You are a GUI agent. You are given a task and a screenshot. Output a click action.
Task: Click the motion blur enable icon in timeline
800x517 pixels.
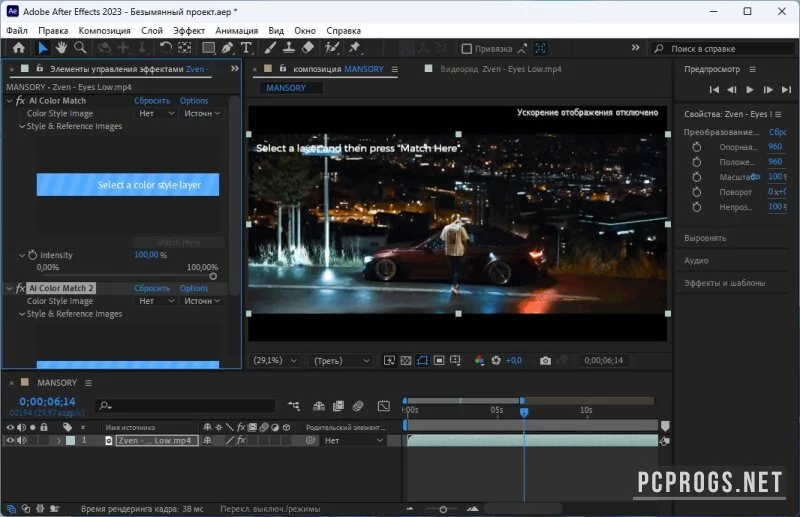click(358, 406)
